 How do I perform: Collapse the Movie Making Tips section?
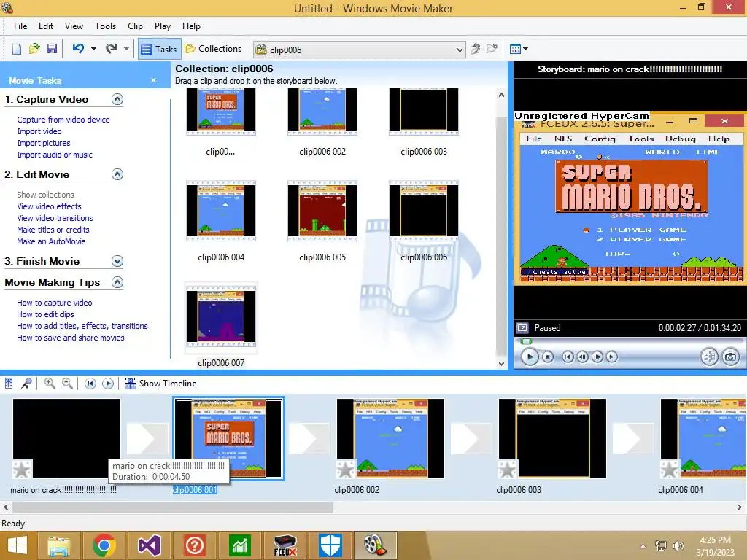pos(117,282)
